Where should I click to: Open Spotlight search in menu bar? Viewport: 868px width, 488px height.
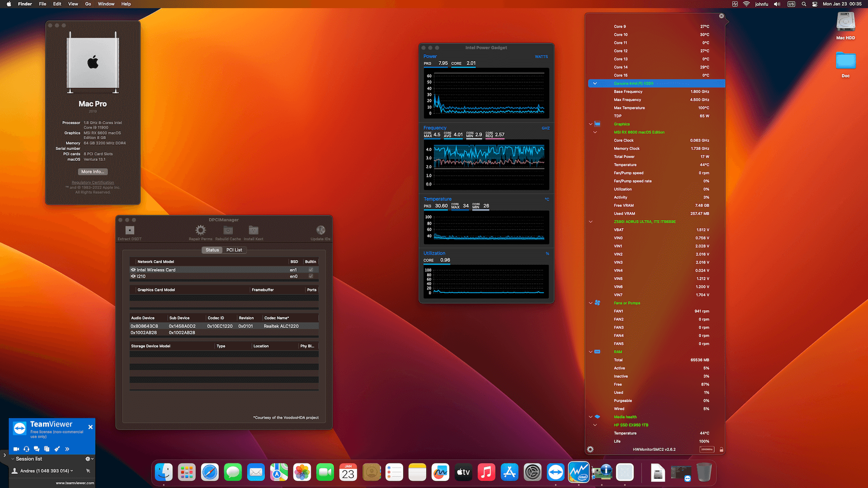pyautogui.click(x=803, y=4)
